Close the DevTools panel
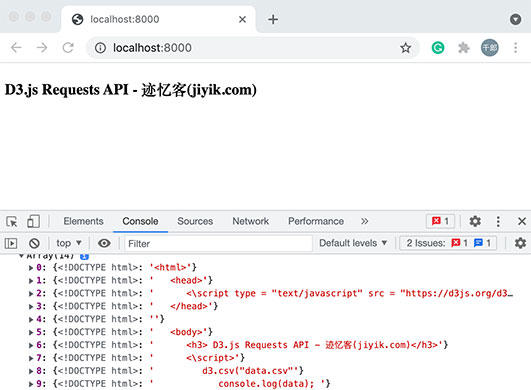The height and width of the screenshot is (390, 531). tap(522, 221)
